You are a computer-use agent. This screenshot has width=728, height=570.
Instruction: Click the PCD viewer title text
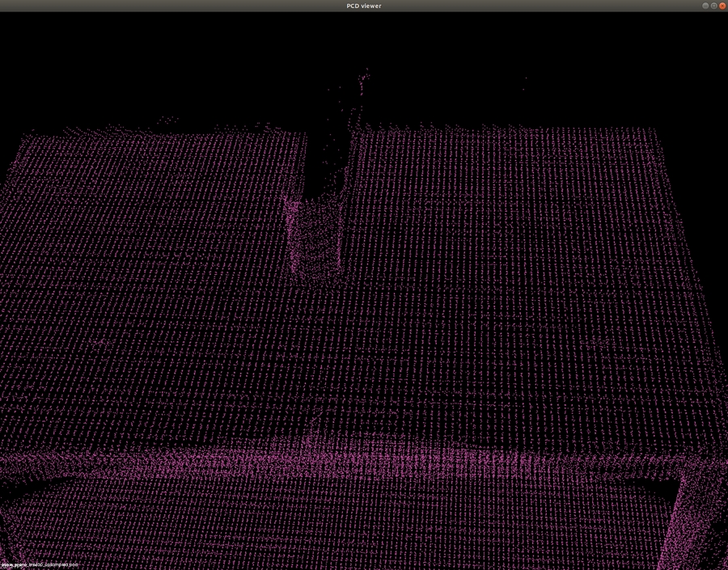(x=363, y=6)
